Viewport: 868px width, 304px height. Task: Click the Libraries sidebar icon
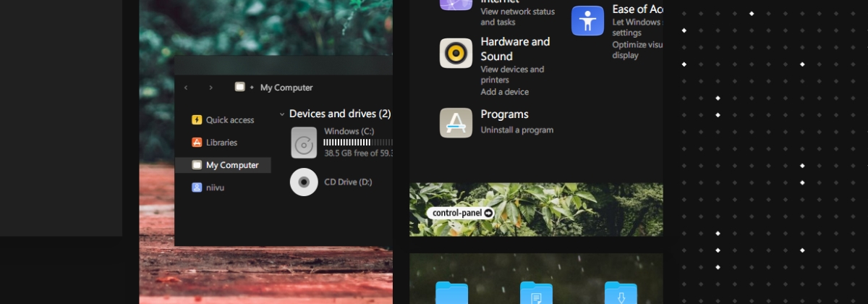[x=197, y=143]
